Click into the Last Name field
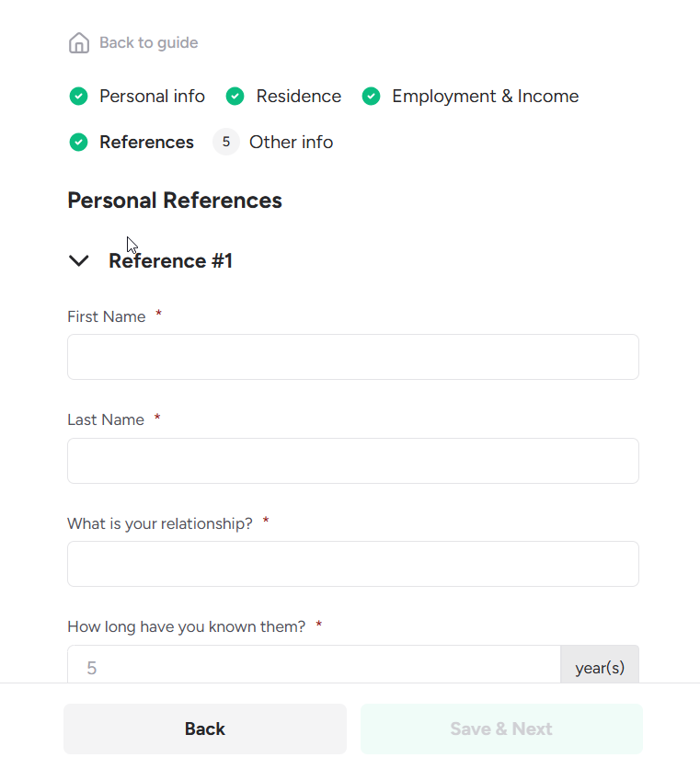This screenshot has width=700, height=769. [352, 461]
